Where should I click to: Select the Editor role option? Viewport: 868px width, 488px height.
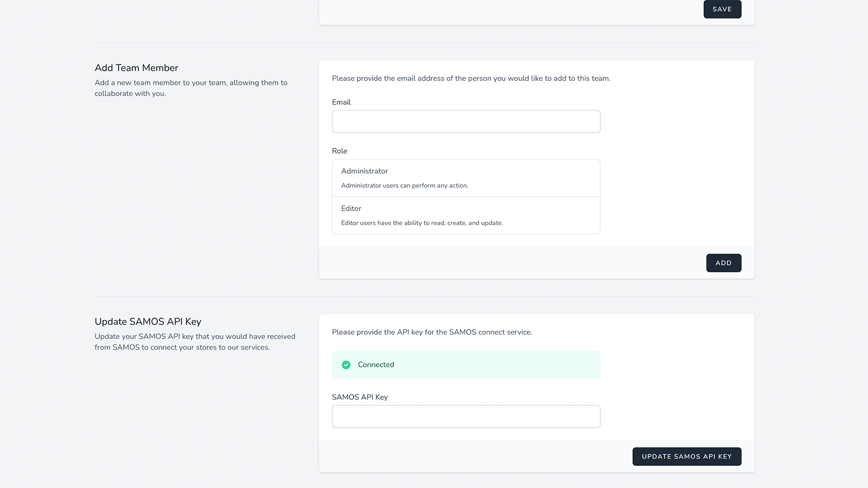(465, 215)
